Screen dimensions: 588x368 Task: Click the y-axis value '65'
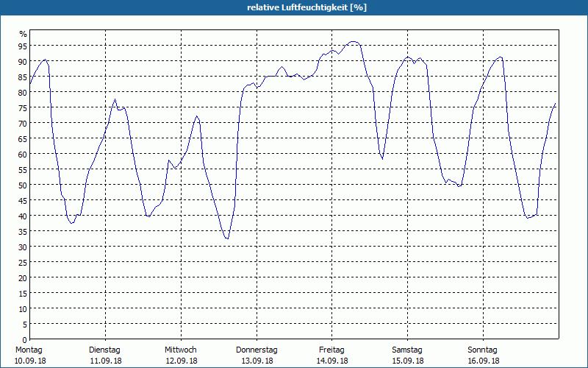point(23,139)
